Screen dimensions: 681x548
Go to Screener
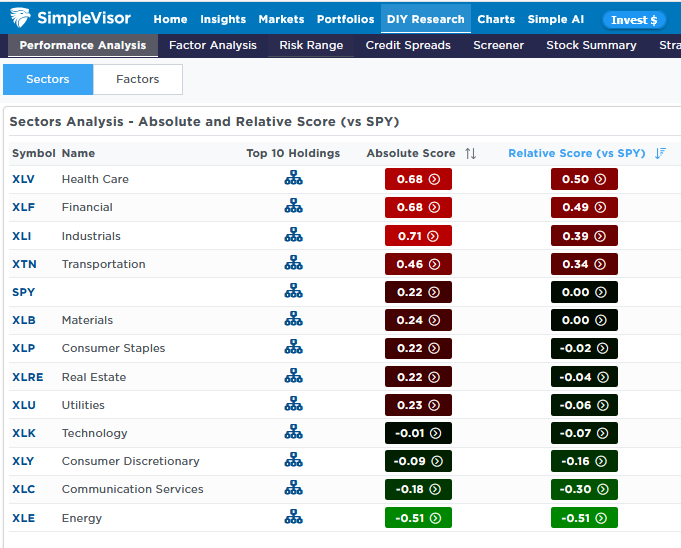tap(499, 45)
